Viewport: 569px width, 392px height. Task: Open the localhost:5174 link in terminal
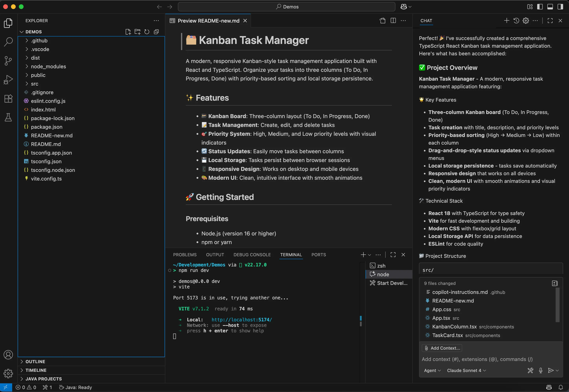tap(242, 320)
